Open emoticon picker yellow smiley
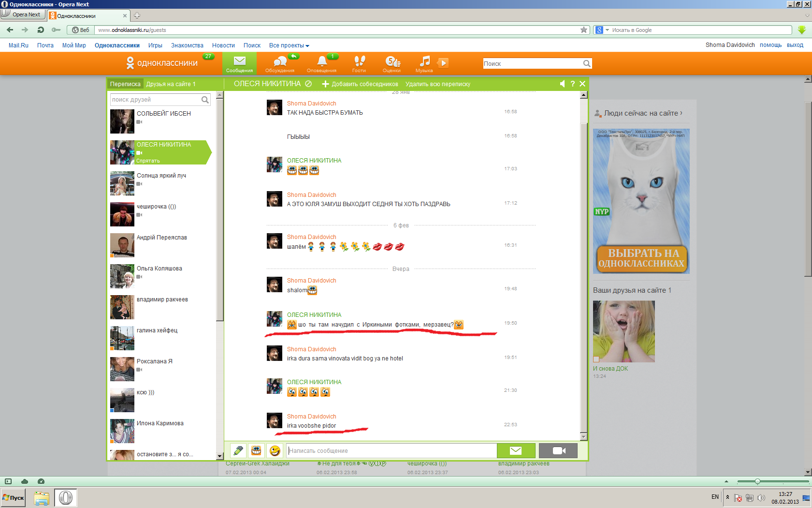This screenshot has height=508, width=812. coord(275,451)
